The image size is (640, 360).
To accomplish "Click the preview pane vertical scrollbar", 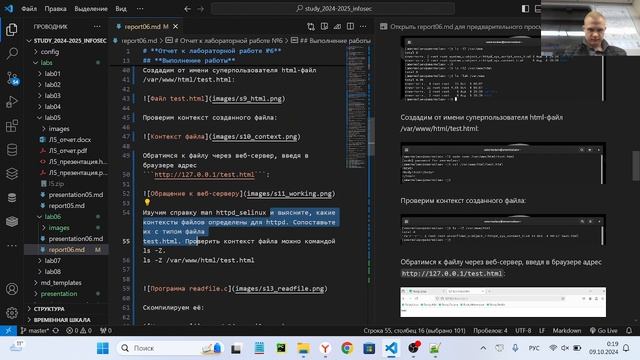I will tap(636, 165).
